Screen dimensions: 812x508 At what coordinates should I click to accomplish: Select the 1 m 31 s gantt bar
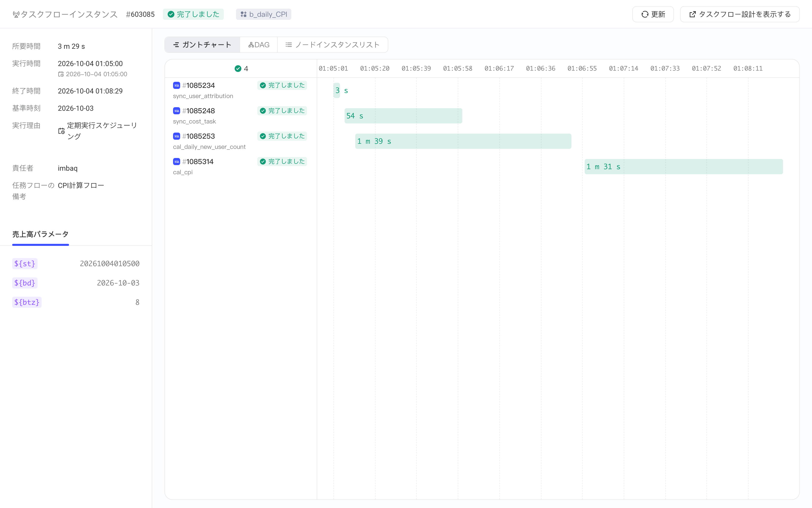pos(684,167)
